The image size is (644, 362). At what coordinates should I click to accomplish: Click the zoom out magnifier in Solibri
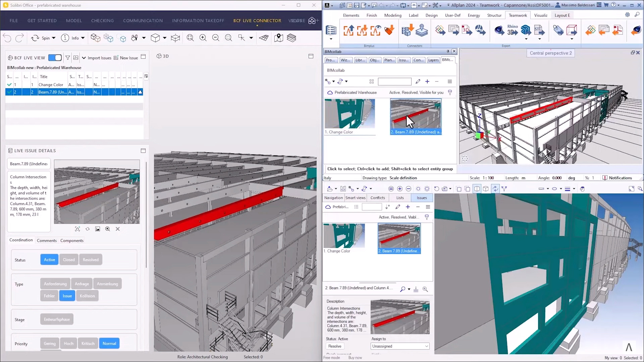click(216, 38)
